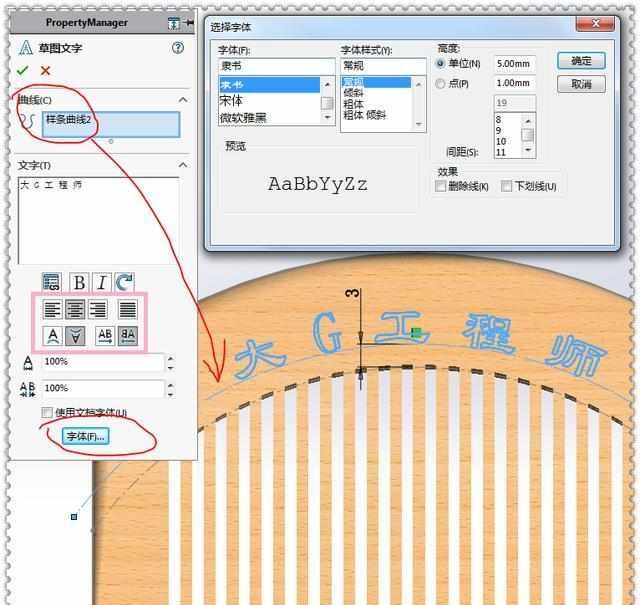Click the width factor 100% field
The image size is (640, 605).
tap(103, 362)
